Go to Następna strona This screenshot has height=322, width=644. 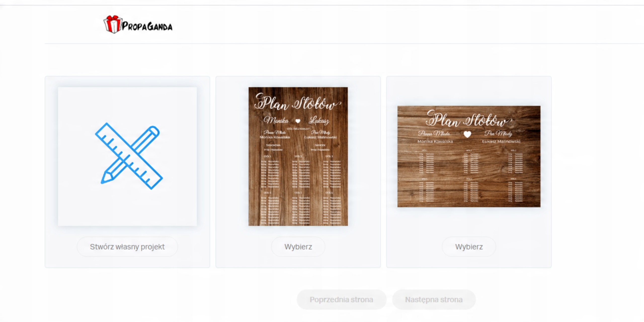click(434, 300)
